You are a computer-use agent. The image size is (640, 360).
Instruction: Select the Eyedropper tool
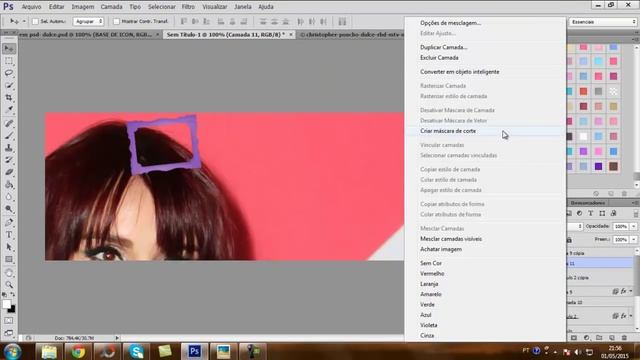9,110
